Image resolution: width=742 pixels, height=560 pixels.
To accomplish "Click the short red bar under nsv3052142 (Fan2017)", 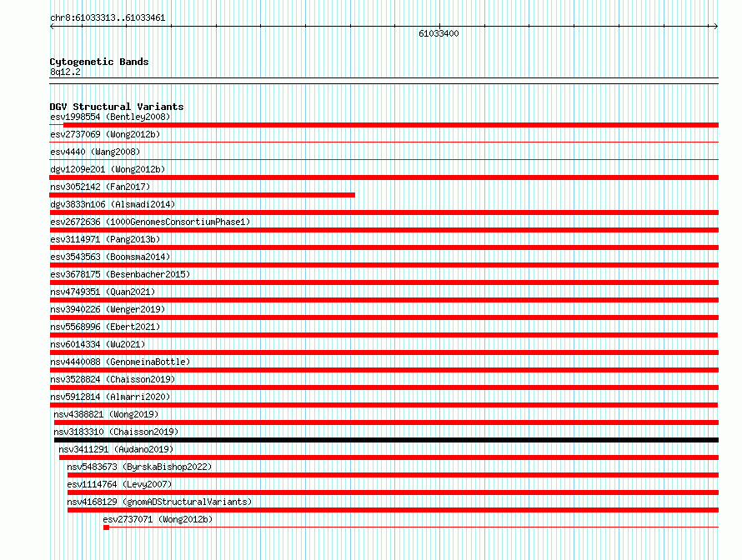I will coord(202,195).
